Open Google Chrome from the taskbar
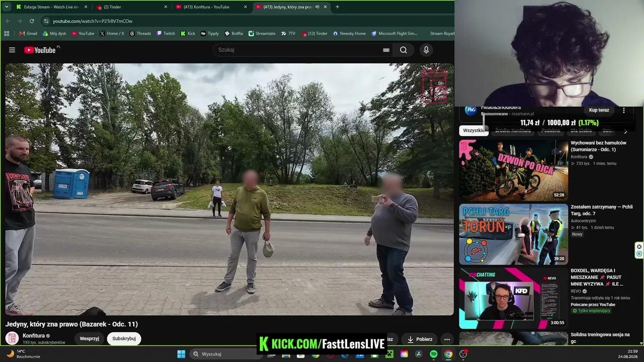This screenshot has width=644, height=362. [448, 354]
